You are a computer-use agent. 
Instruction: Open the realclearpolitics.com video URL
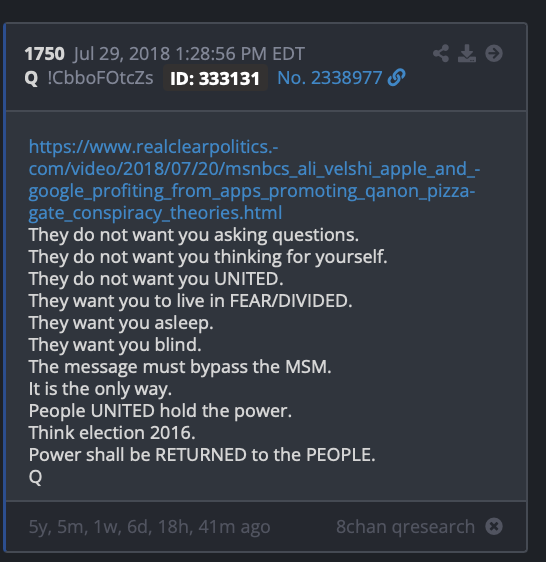(254, 180)
